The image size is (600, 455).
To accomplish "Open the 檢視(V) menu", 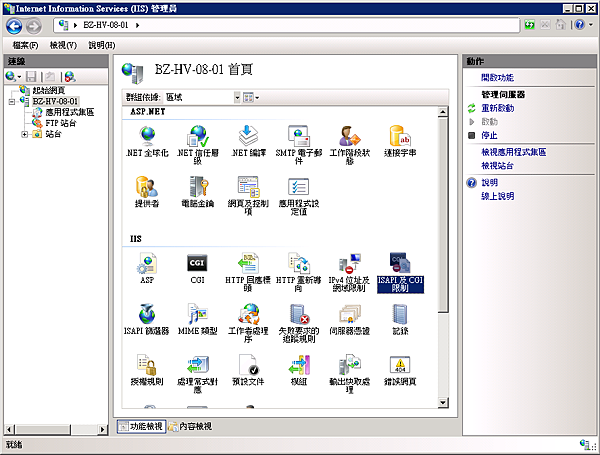I will (x=63, y=46).
